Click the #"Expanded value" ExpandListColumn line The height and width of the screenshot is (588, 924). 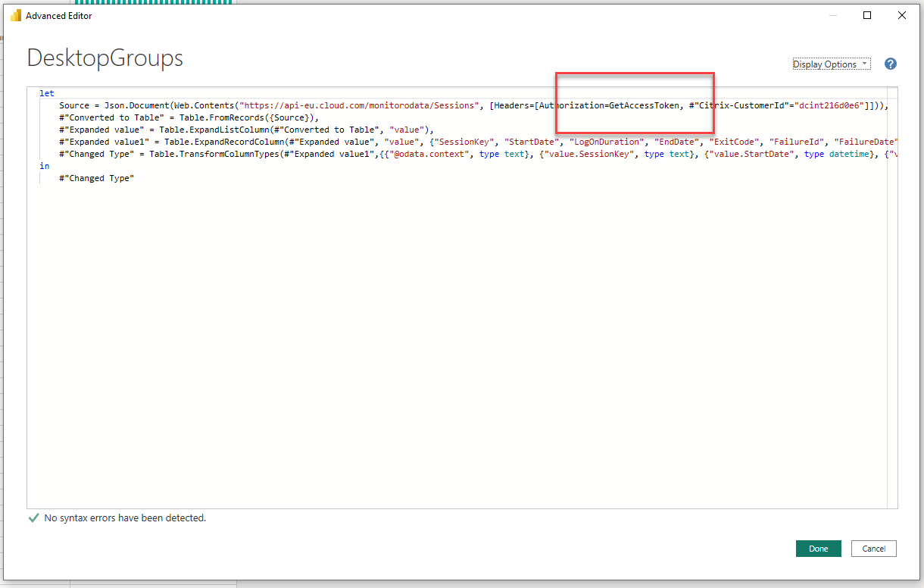coord(246,130)
